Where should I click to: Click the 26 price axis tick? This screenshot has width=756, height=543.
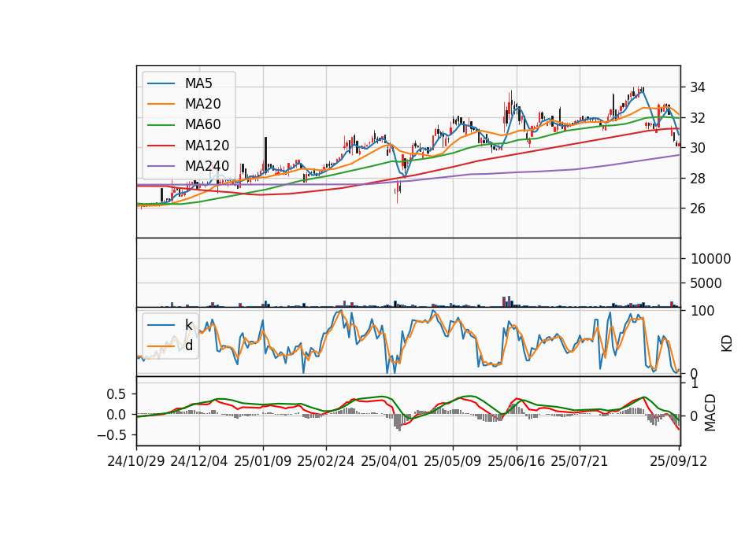click(698, 209)
